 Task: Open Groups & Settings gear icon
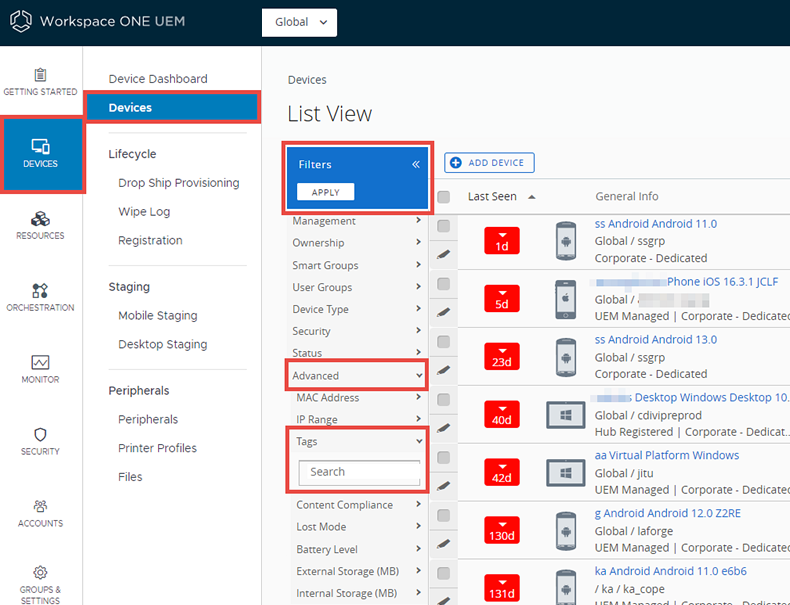click(40, 572)
